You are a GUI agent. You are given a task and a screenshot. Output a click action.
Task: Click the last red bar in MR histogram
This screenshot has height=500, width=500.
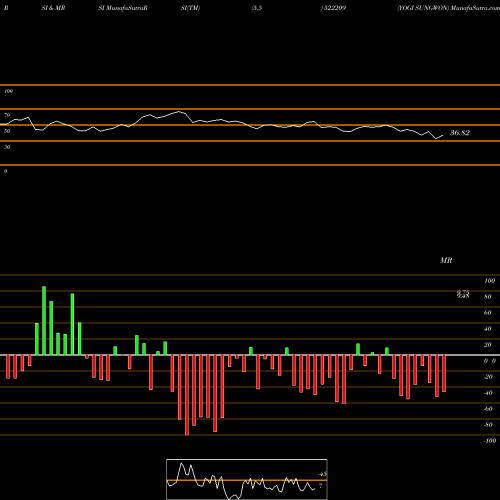[x=444, y=373]
